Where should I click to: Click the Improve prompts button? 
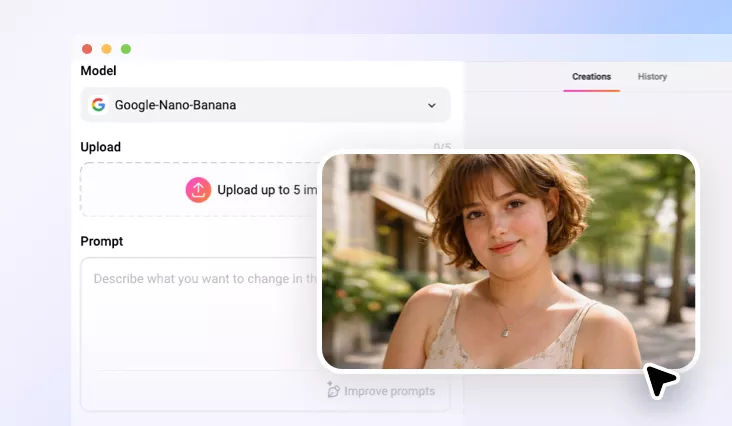click(381, 391)
